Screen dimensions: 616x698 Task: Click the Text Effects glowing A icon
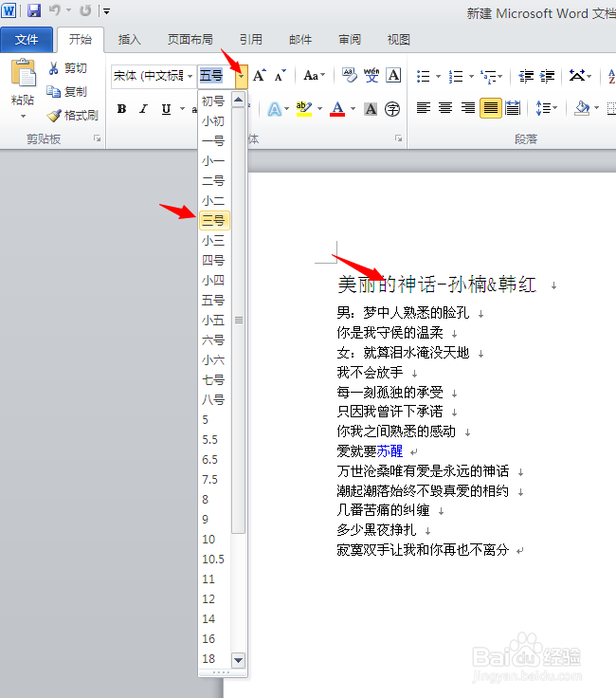click(x=275, y=109)
